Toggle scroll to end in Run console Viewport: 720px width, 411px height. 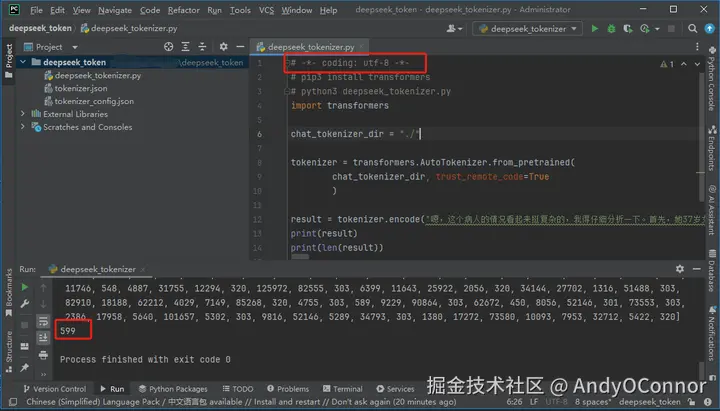coord(43,338)
